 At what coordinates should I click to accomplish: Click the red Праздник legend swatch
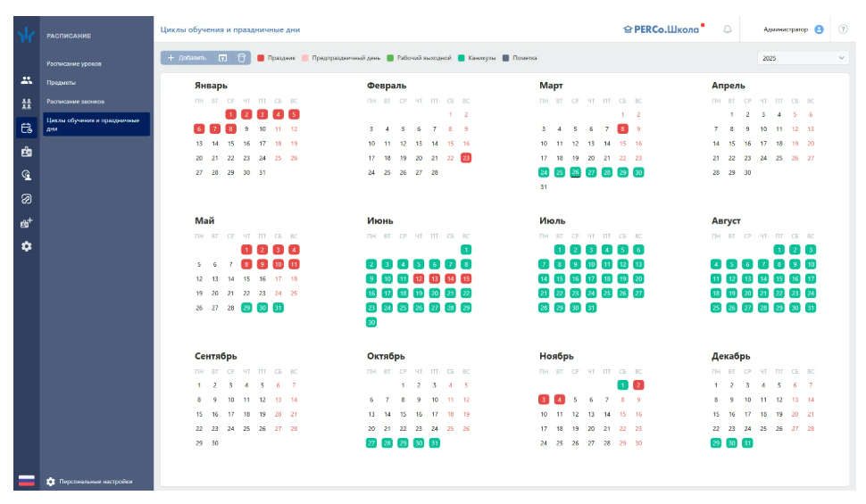pyautogui.click(x=261, y=58)
